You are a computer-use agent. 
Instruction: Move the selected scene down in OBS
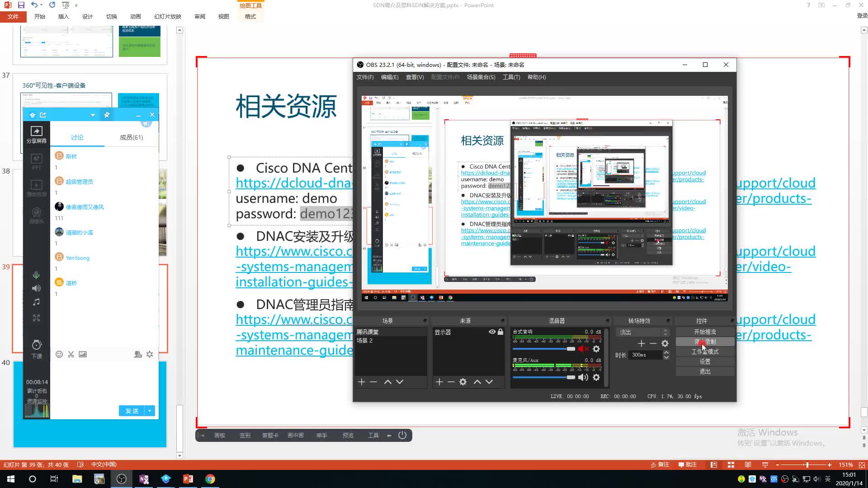click(400, 382)
